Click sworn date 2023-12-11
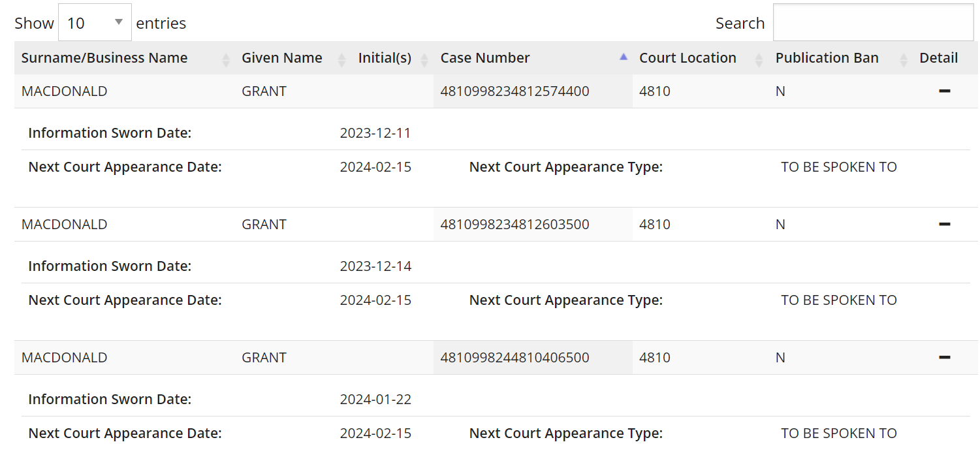Viewport: 980px width, 472px height. pos(375,133)
